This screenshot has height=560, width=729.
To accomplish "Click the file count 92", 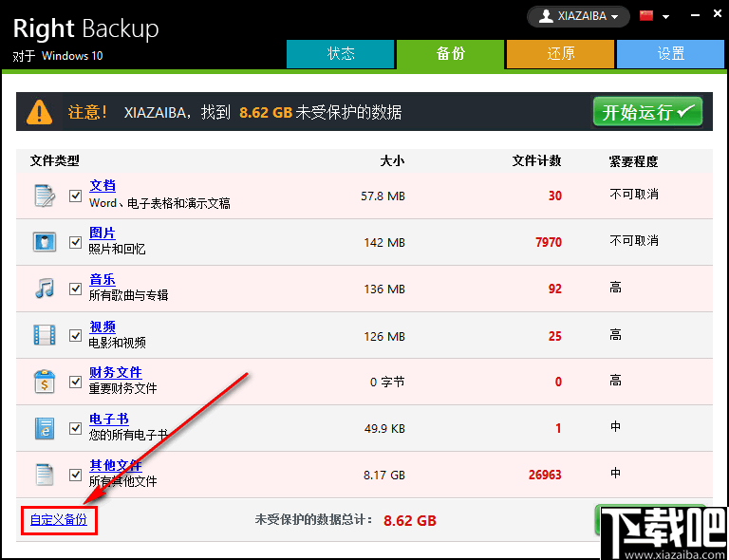I will [x=555, y=289].
